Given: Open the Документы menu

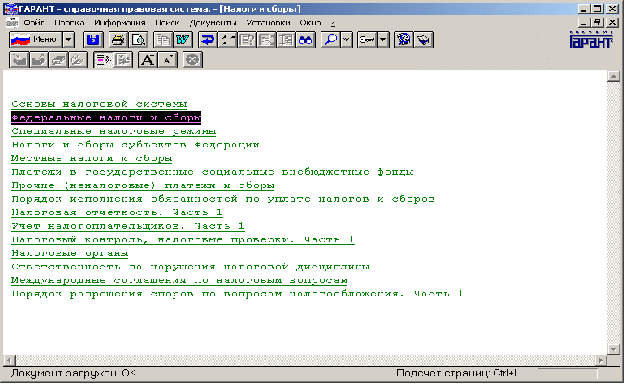Looking at the screenshot, I should click(213, 23).
